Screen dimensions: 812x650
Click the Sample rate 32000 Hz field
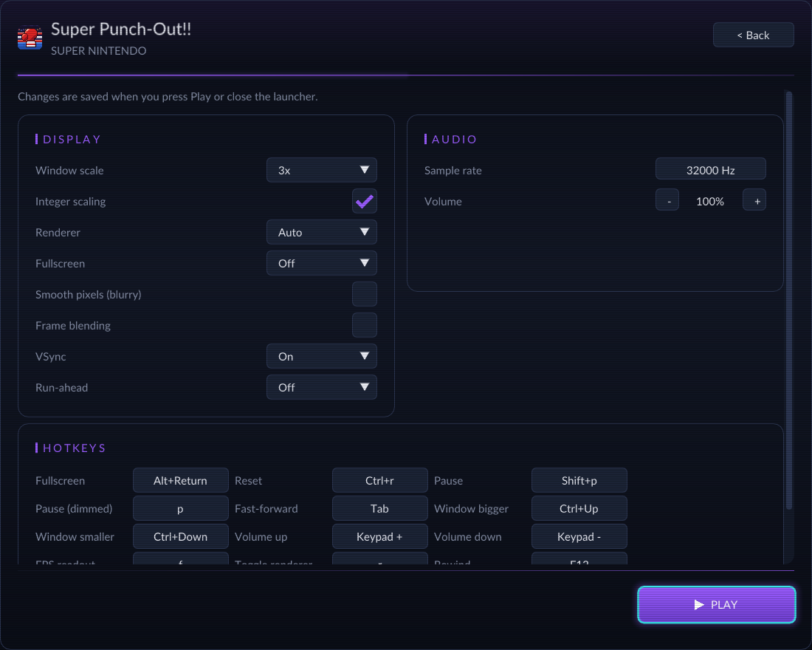coord(710,170)
